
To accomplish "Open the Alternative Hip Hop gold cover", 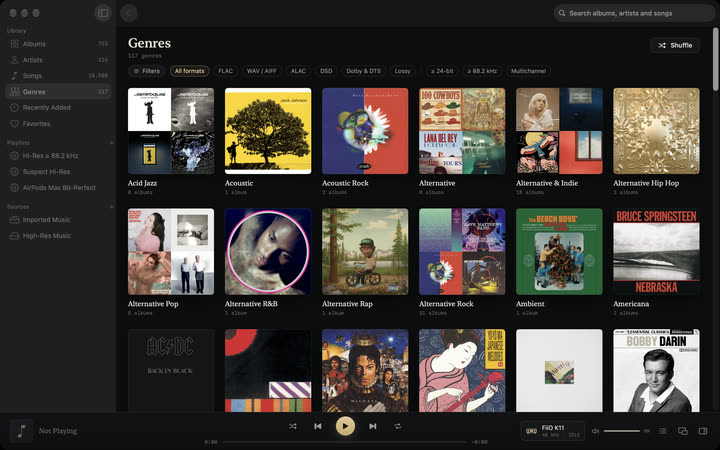I will click(656, 131).
